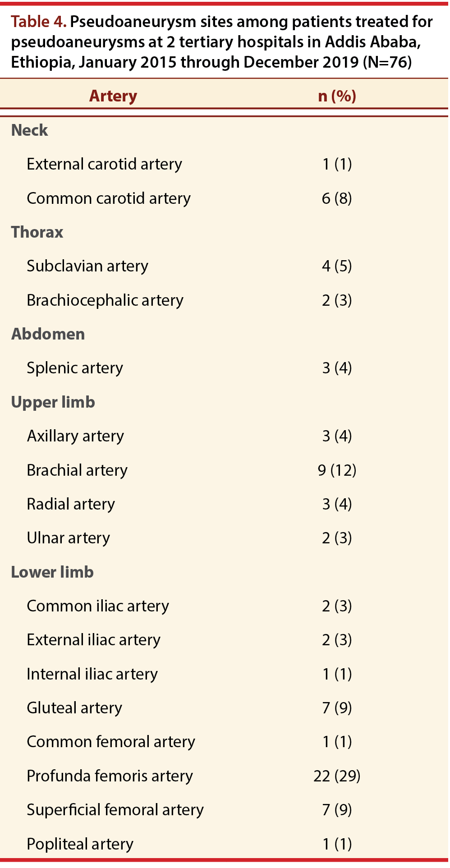This screenshot has height=868, width=450.
Task: Select the Splenic artery row label
Action: point(75,367)
